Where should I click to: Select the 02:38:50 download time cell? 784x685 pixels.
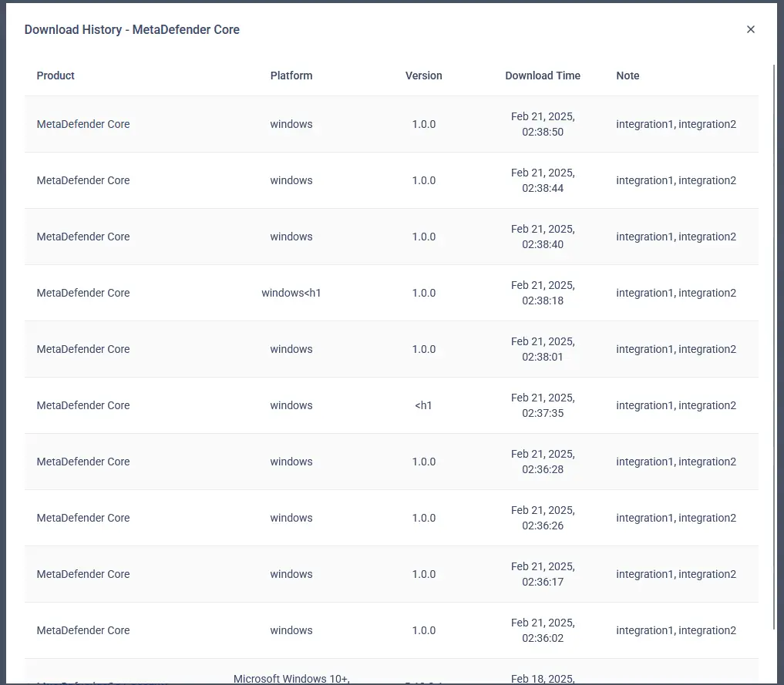pos(543,124)
